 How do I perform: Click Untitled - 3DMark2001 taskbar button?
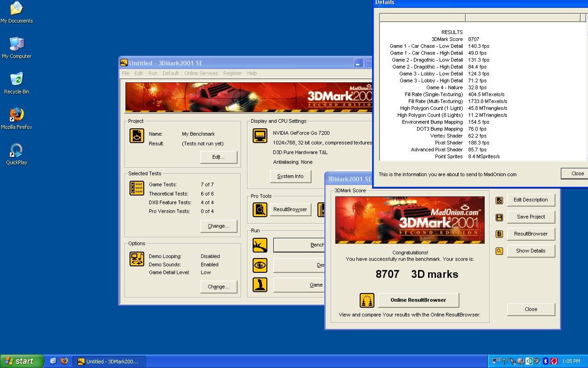point(109,362)
